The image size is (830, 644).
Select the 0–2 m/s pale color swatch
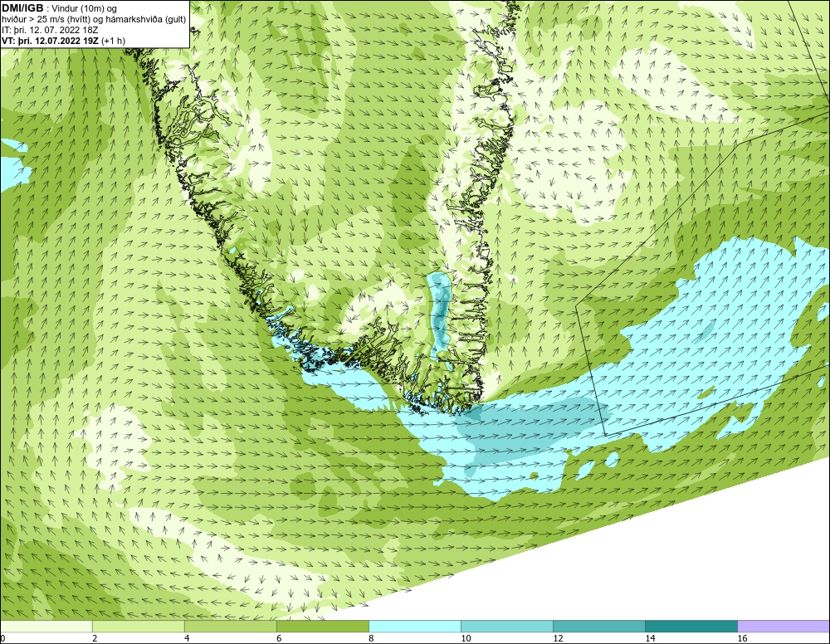(x=46, y=627)
